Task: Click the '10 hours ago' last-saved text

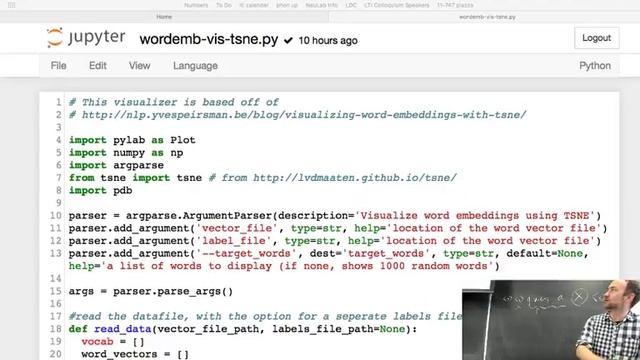Action: click(328, 40)
